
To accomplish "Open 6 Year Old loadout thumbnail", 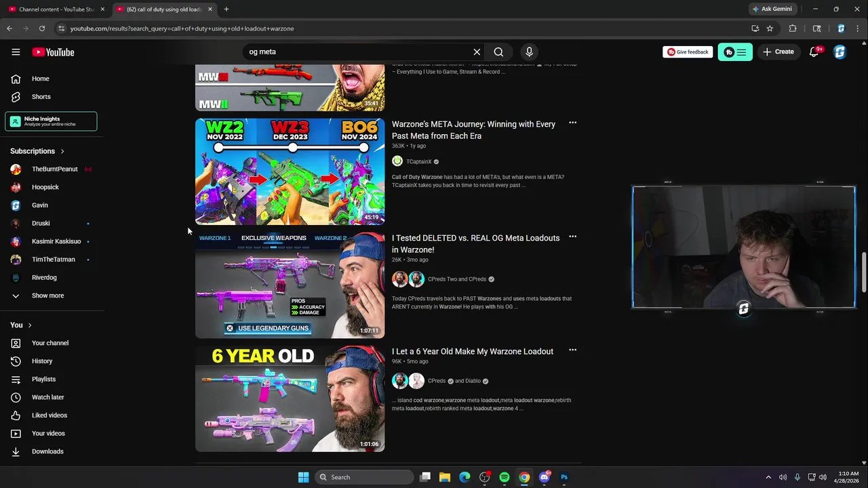I will pyautogui.click(x=290, y=399).
